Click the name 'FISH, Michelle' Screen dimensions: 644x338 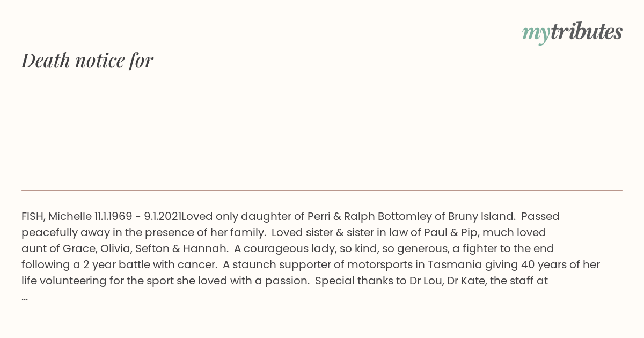coord(56,217)
